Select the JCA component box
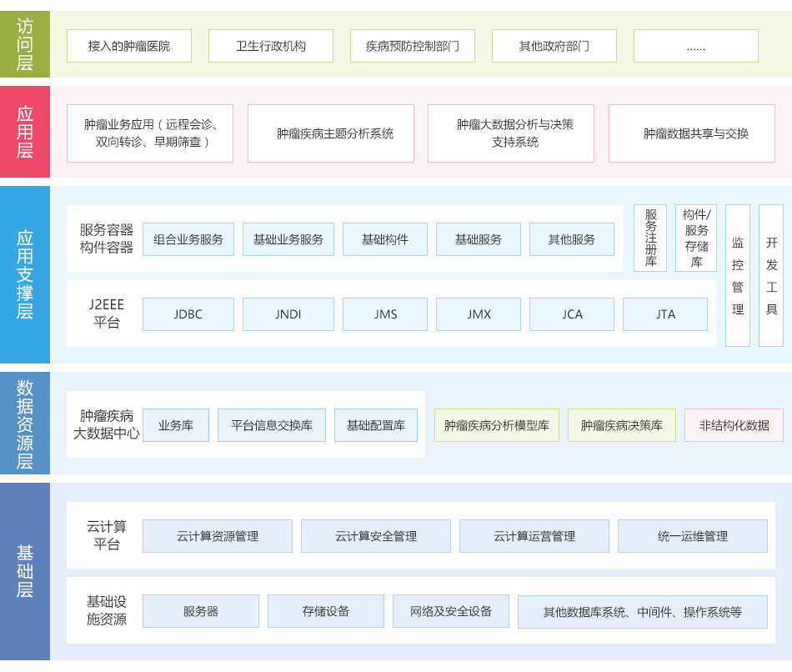Viewport: 792px width, 672px height. point(571,314)
